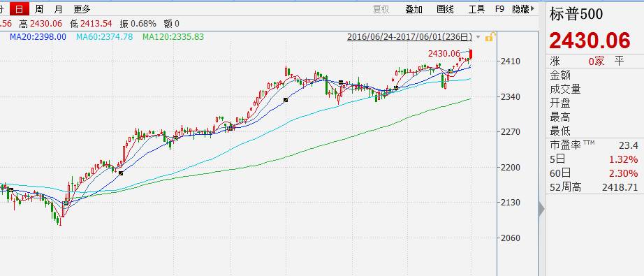Click the black event marker near 2200 level
644x276 pixels.
121,173
